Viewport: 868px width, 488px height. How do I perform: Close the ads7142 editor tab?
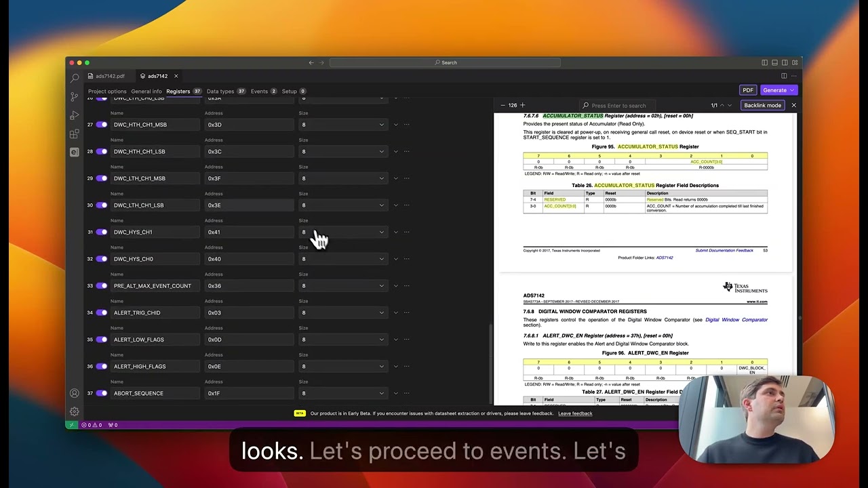click(176, 76)
